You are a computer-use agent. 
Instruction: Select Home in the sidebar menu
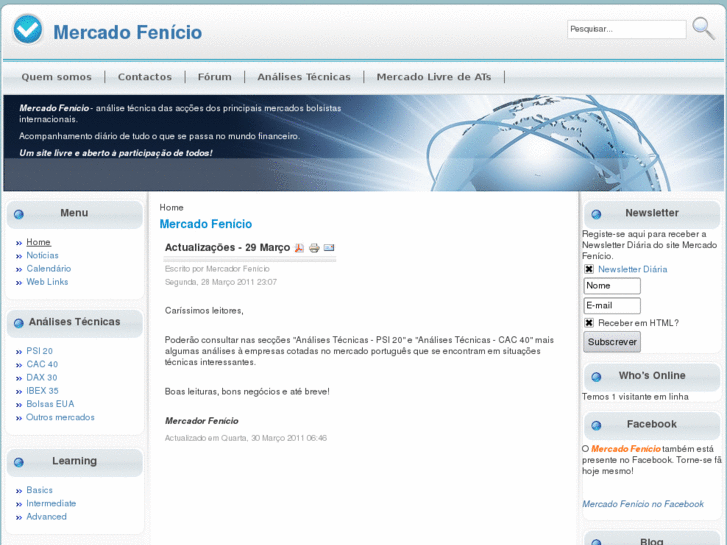point(38,242)
